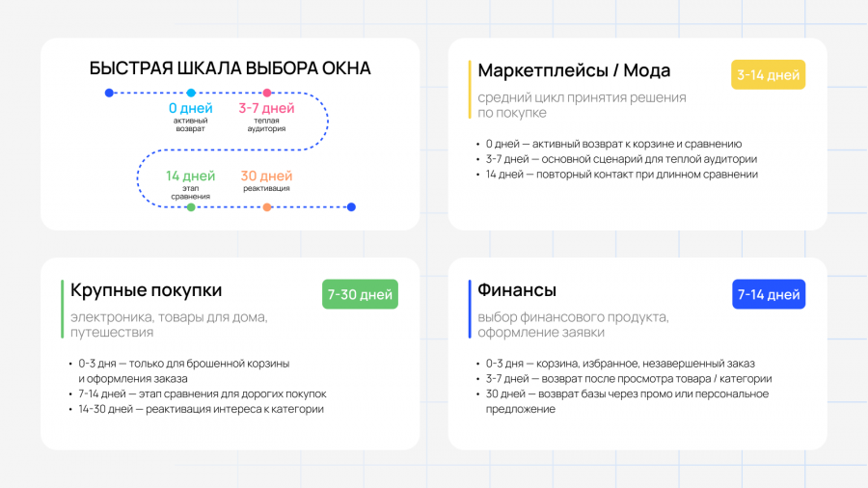Viewport: 868px width, 488px height.
Task: Click the yellow "3-14 дней" badge
Action: 768,74
